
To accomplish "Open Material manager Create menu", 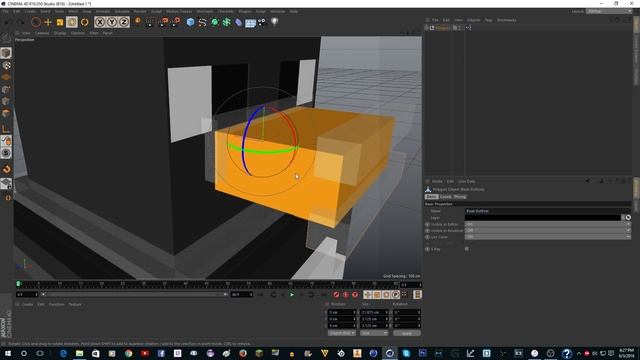I will point(27,304).
